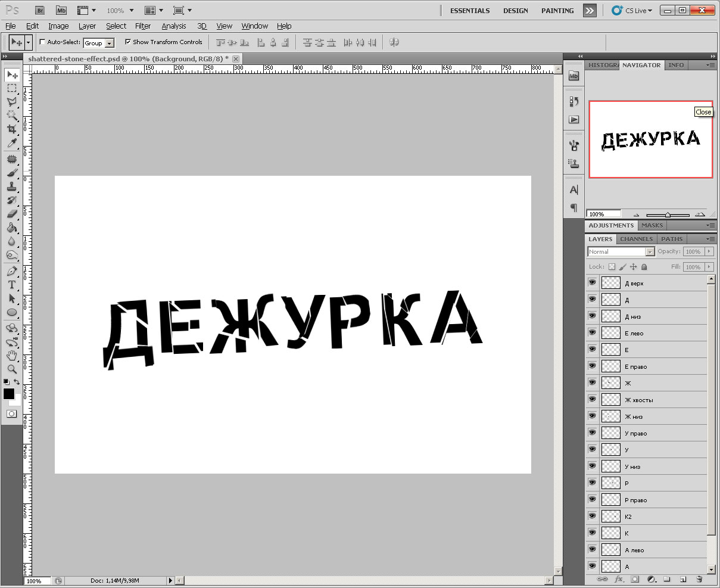
Task: Select the Horizontal Type tool
Action: click(11, 284)
